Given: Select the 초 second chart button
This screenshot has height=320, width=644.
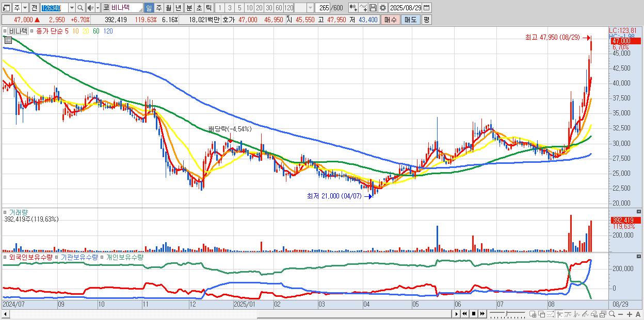Looking at the screenshot, I should click(x=199, y=8).
